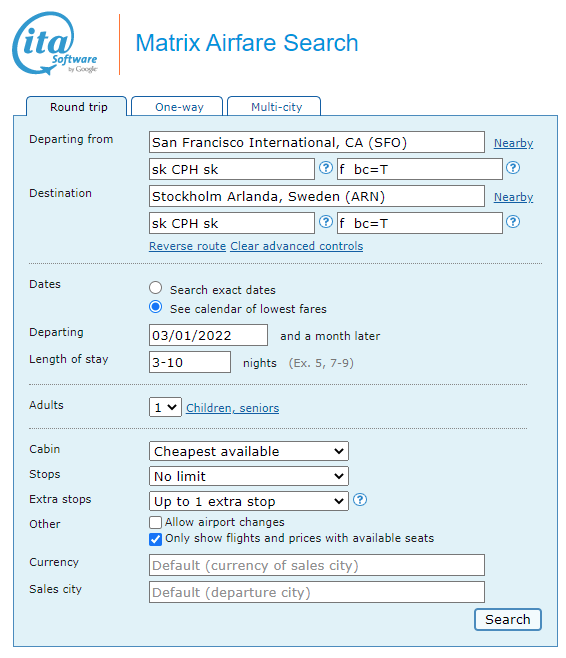
Task: Click the ITA Software logo
Action: click(x=55, y=44)
